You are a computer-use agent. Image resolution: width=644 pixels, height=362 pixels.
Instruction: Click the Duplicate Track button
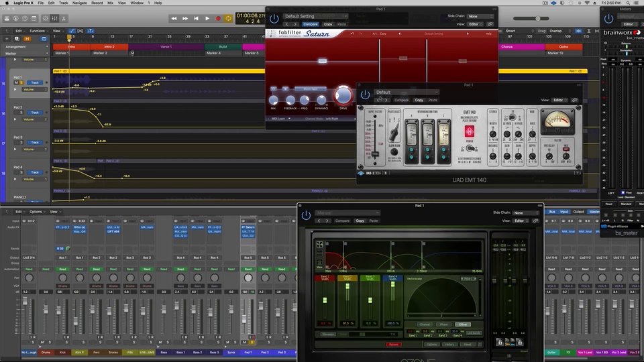[17, 39]
